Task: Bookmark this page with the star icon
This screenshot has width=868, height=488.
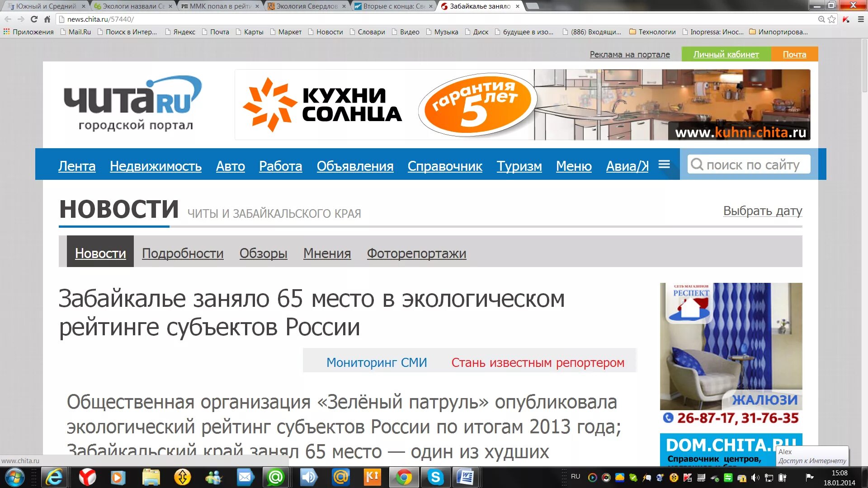Action: (x=832, y=19)
